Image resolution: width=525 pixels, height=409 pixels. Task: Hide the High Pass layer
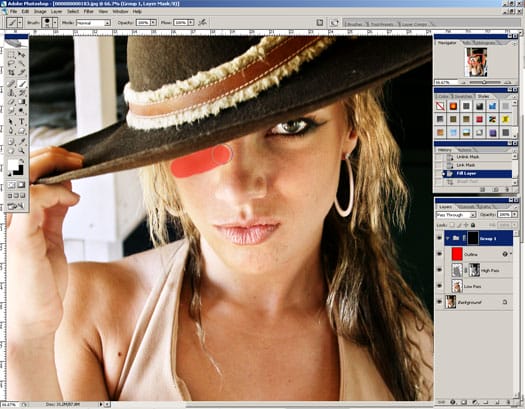440,270
